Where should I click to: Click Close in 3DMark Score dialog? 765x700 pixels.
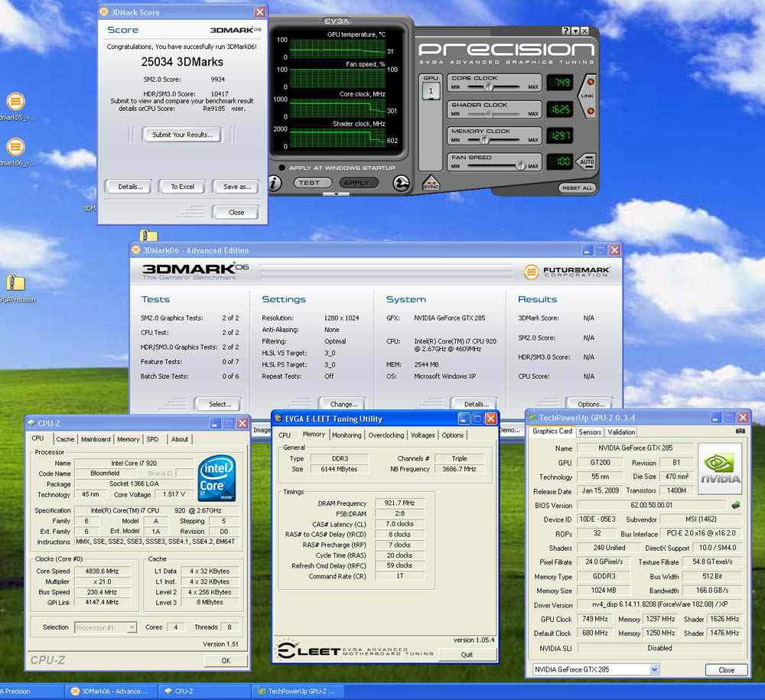coord(236,212)
